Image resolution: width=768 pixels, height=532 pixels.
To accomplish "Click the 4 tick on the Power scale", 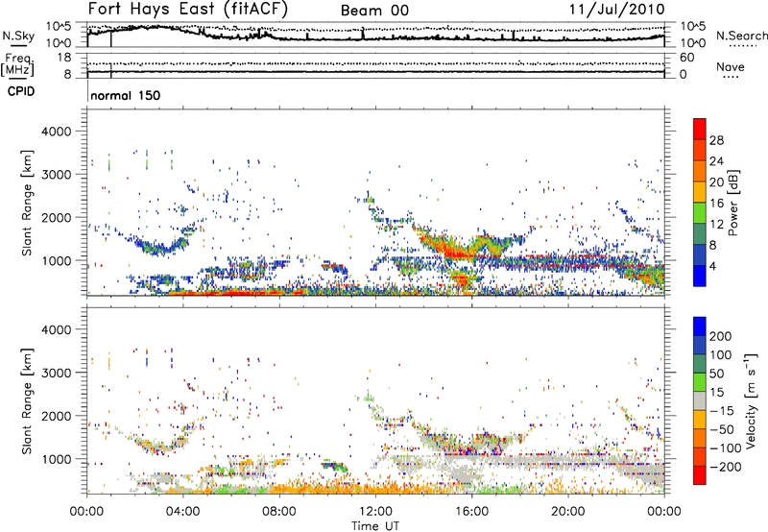I will [713, 266].
